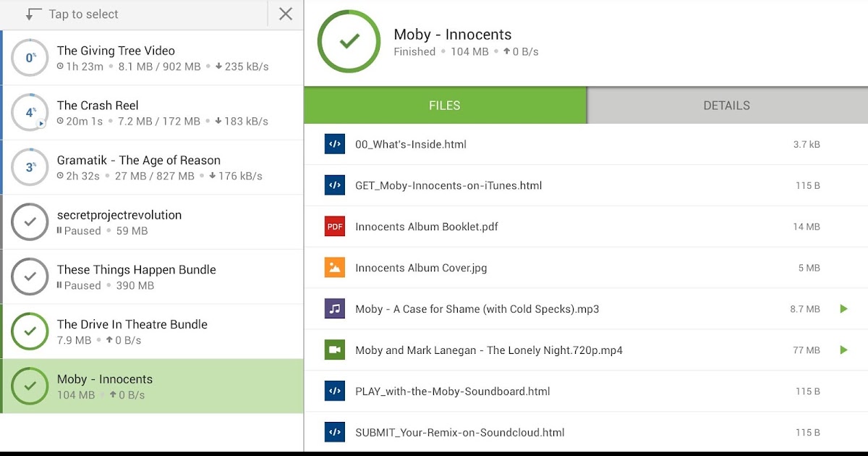Click the circular progress indicator showing 4%
This screenshot has width=868, height=456.
[30, 112]
